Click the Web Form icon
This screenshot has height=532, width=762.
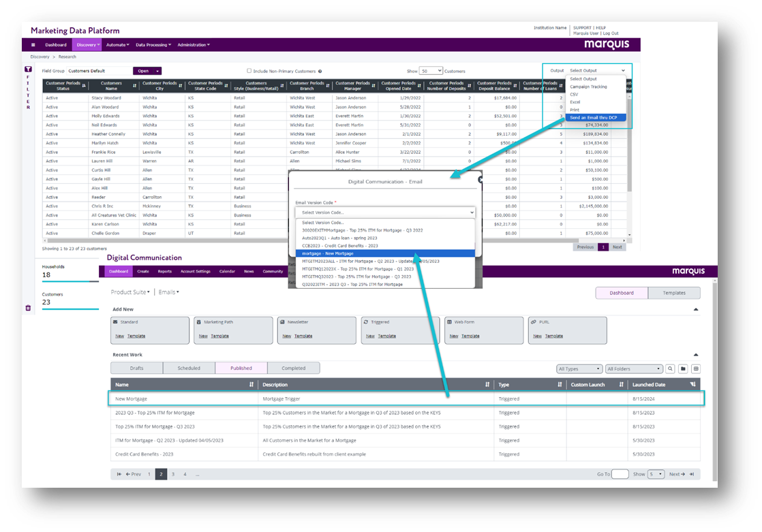(450, 322)
